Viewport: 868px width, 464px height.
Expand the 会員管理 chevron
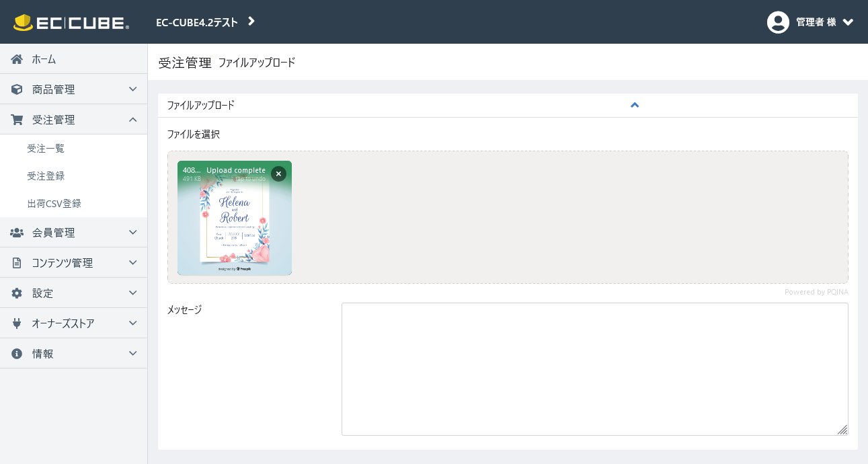[x=133, y=233]
